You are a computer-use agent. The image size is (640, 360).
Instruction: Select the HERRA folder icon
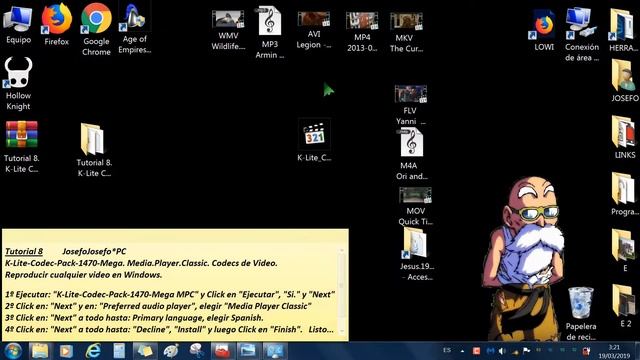[623, 31]
